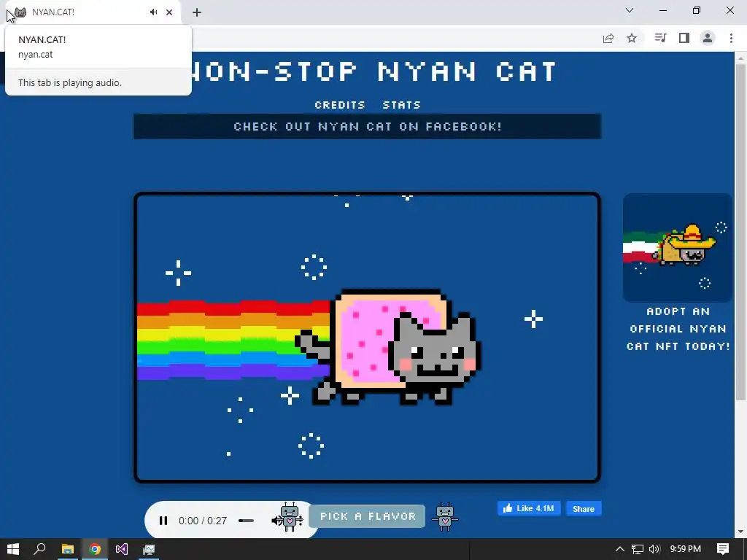Screen dimensions: 747x560
Task: Click the Chrome taskbar icon
Action: (95, 549)
